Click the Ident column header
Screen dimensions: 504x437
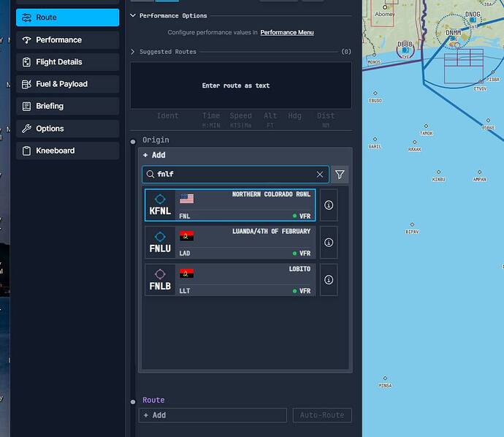167,115
